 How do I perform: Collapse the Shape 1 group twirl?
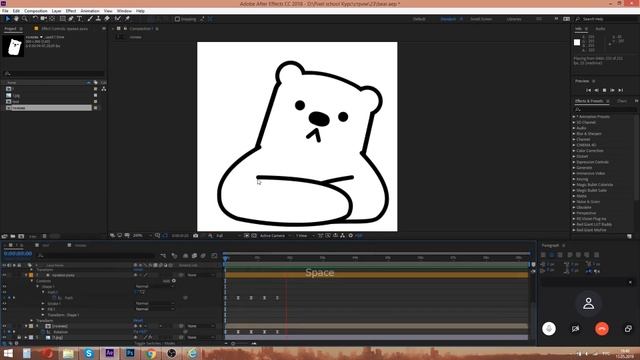click(38, 287)
